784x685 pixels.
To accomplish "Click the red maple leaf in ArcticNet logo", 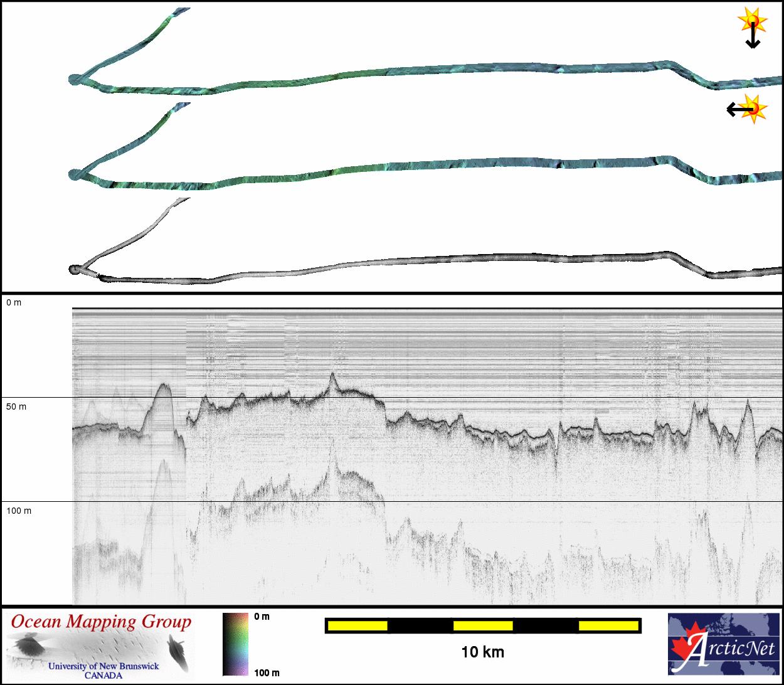I will click(x=685, y=646).
